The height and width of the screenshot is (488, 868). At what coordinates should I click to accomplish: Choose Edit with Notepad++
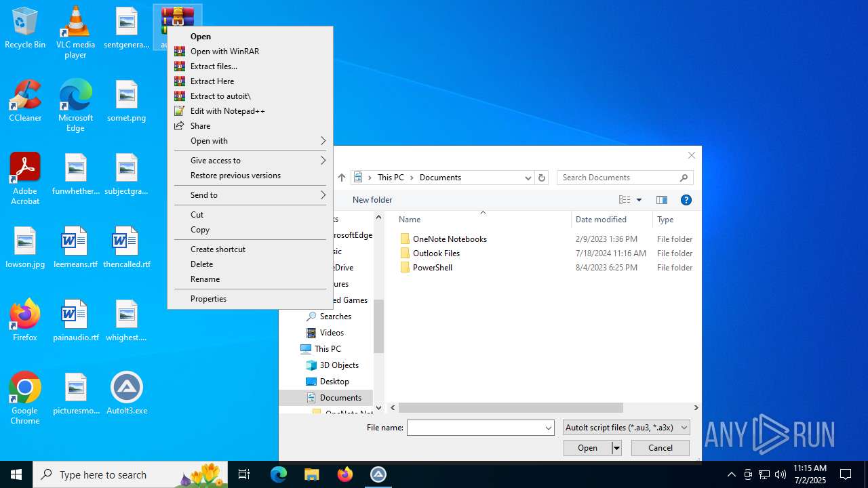(x=250, y=111)
